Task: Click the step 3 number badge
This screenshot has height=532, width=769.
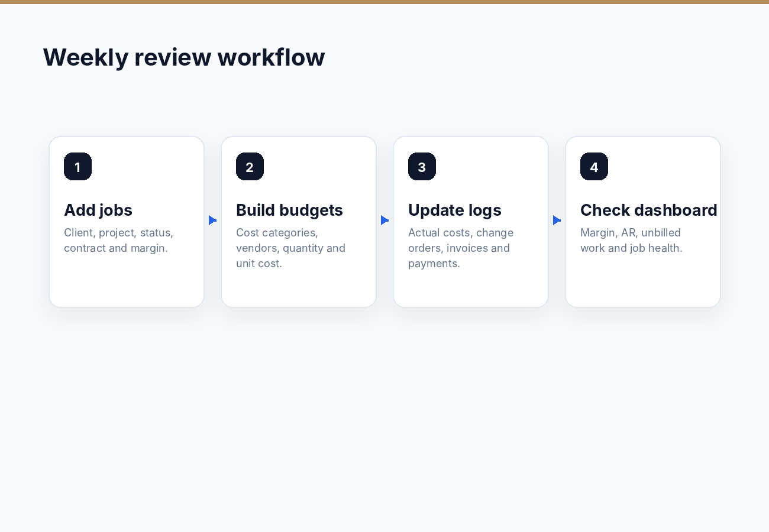Action: click(x=422, y=167)
